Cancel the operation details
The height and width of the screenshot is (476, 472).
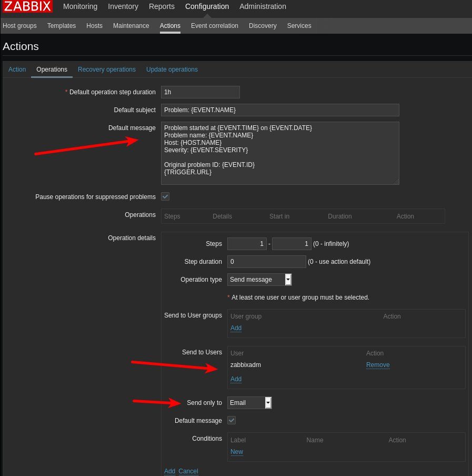point(188,471)
